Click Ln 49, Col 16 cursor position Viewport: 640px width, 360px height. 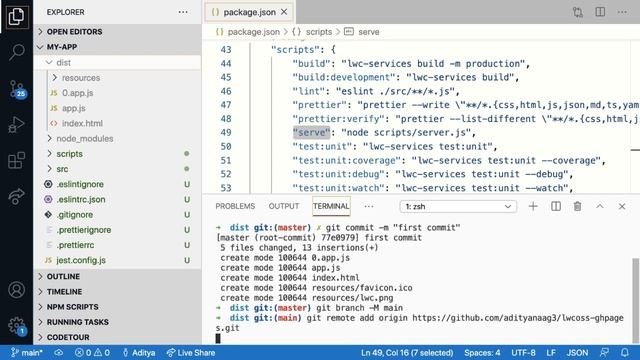[x=407, y=353]
